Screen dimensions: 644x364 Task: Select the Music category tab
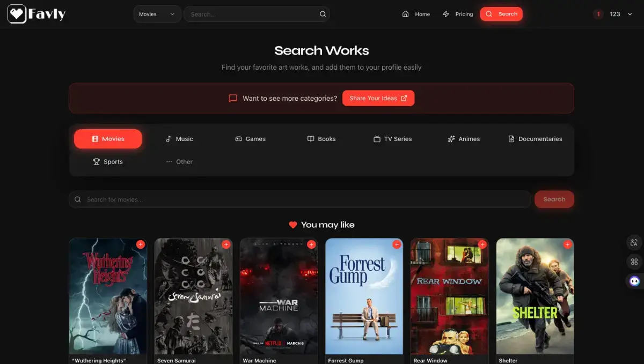(x=179, y=139)
